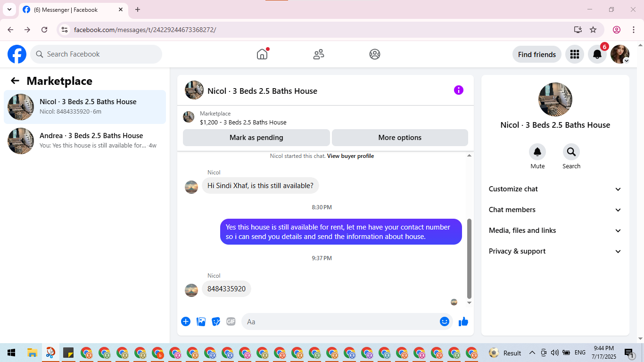Mute the Nicol chat notifications
The height and width of the screenshot is (362, 644).
pos(537,152)
